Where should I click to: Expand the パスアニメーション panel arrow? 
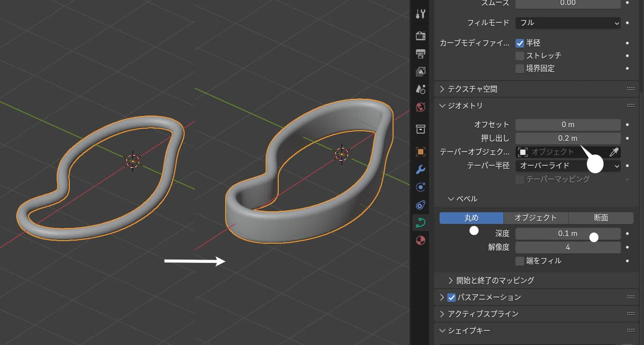click(442, 297)
